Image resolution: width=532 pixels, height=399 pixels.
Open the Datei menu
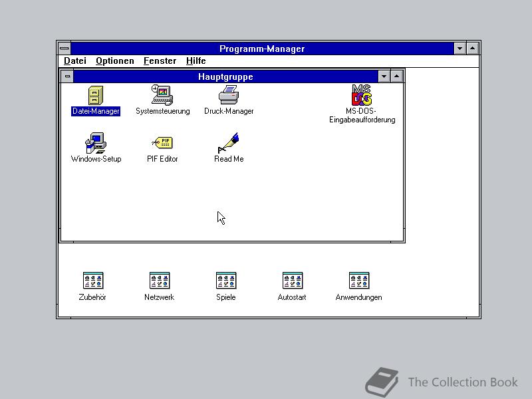coord(75,61)
